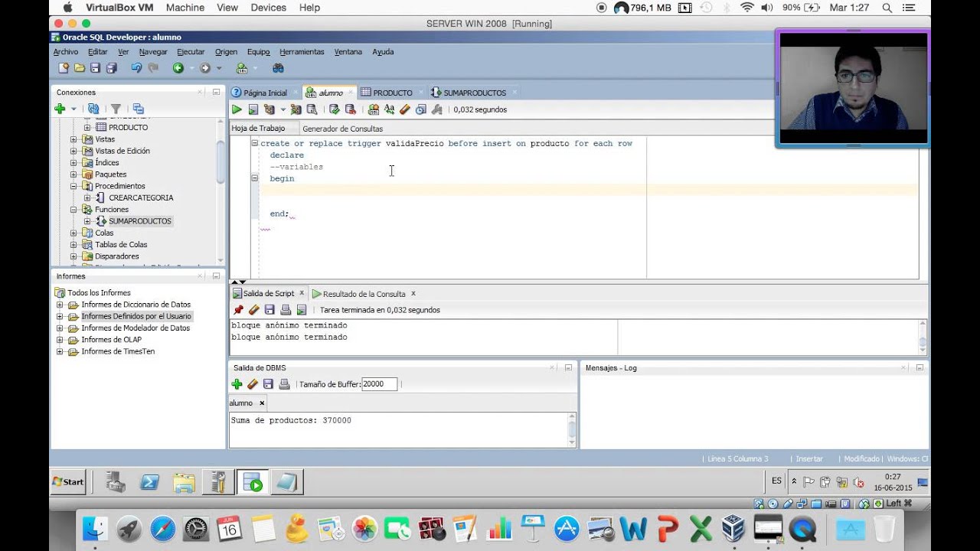Enable DBMS output with green plus icon

237,384
